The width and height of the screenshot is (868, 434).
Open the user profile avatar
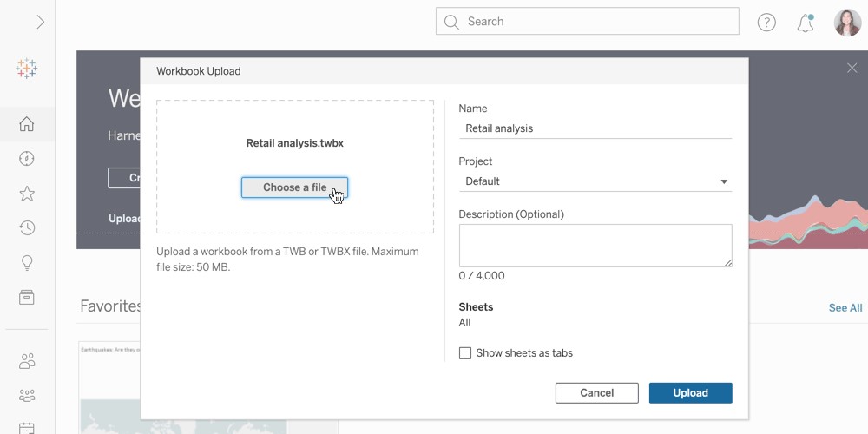(847, 23)
